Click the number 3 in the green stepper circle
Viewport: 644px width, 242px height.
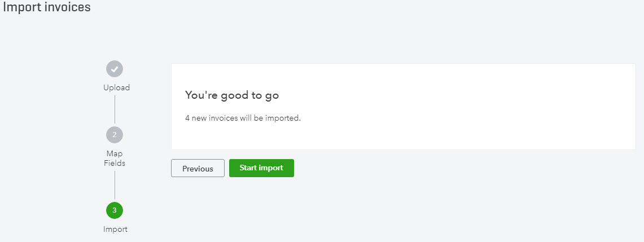pyautogui.click(x=115, y=210)
